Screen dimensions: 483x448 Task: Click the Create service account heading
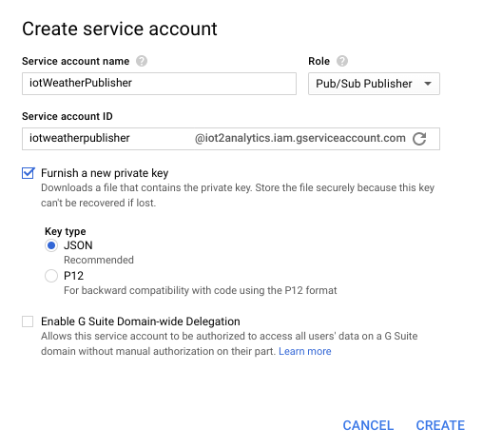120,29
